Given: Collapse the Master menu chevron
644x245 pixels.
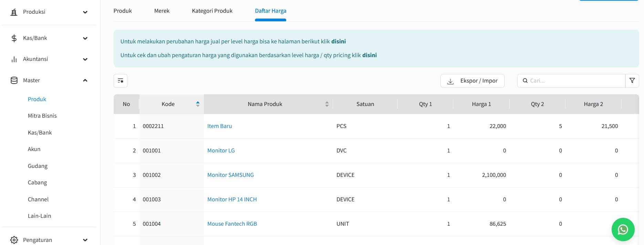Looking at the screenshot, I should (x=85, y=81).
